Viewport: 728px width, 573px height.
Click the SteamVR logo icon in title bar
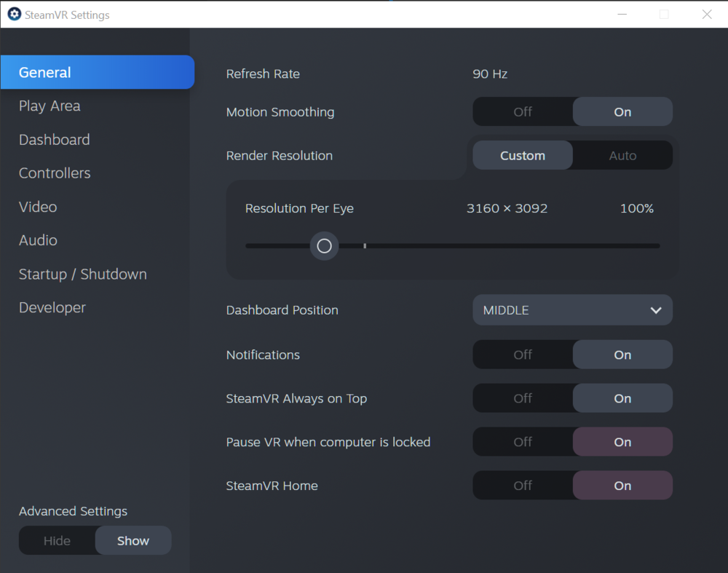click(x=14, y=14)
